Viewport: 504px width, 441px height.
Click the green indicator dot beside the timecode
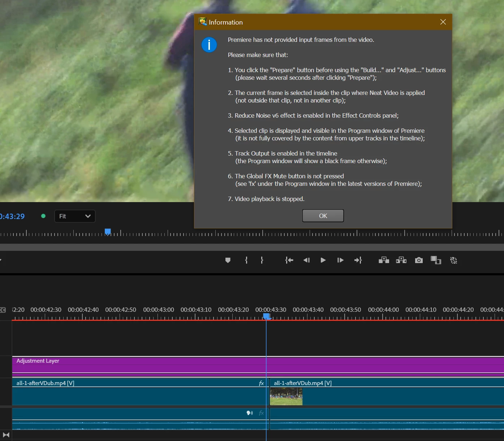click(43, 216)
